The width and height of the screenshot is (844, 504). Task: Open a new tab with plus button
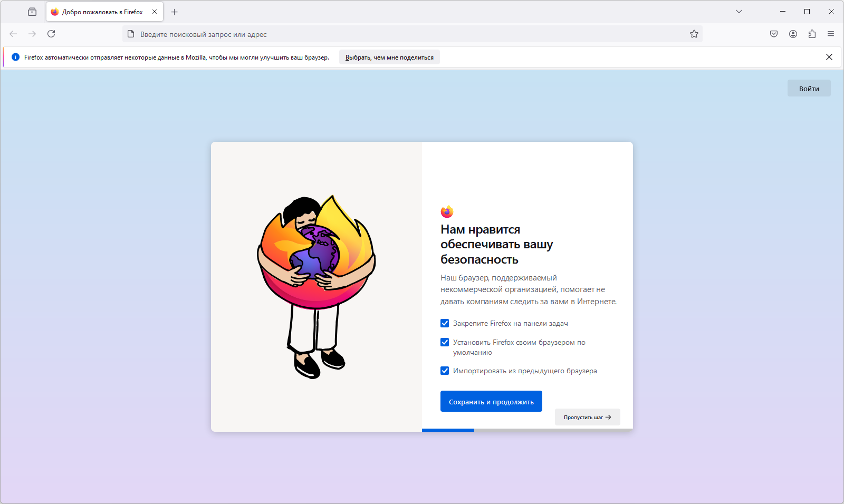(175, 12)
